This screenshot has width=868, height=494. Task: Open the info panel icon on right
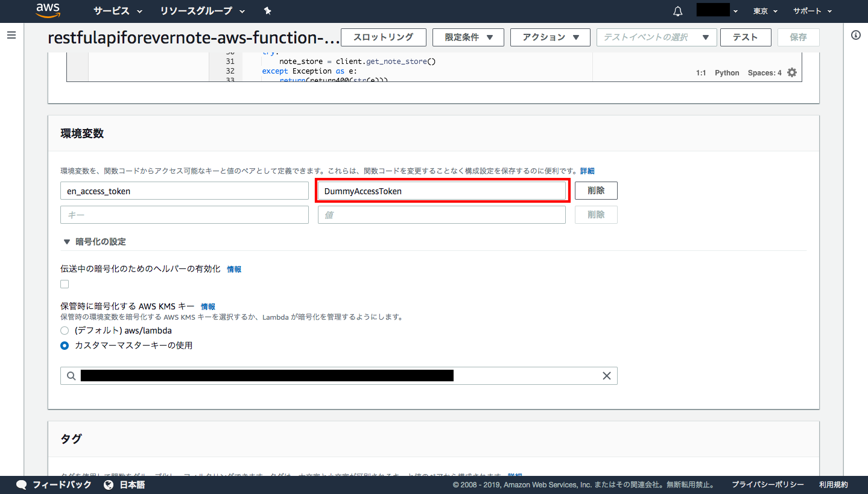point(855,35)
